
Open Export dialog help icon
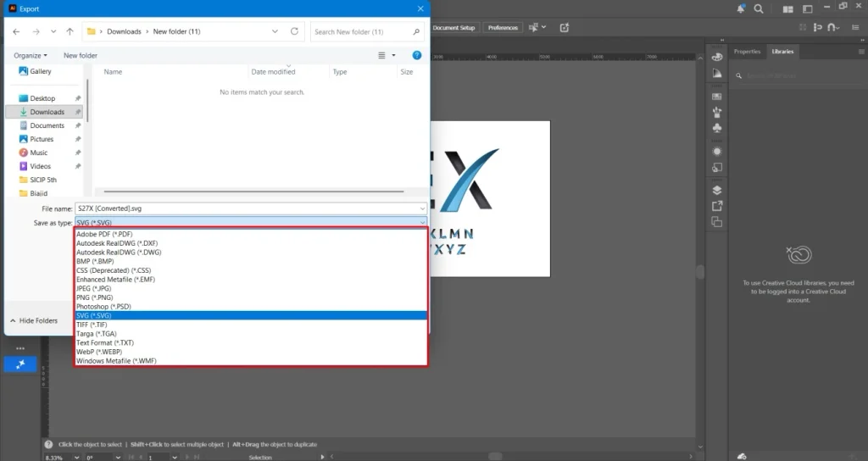[x=417, y=55]
